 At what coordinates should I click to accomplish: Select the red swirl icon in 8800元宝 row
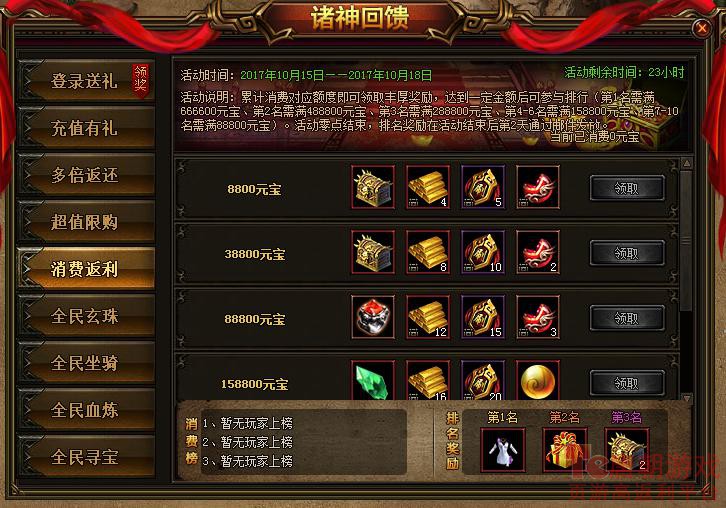(538, 187)
